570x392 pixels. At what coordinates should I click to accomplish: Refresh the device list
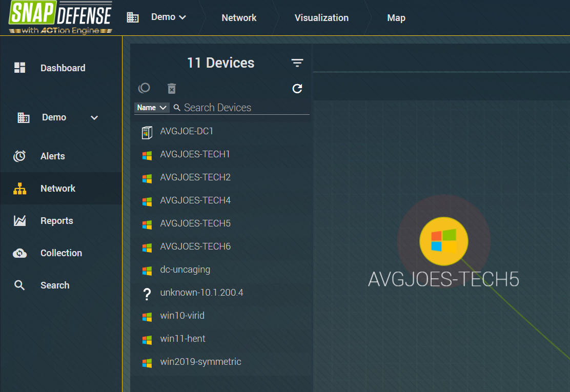click(297, 88)
